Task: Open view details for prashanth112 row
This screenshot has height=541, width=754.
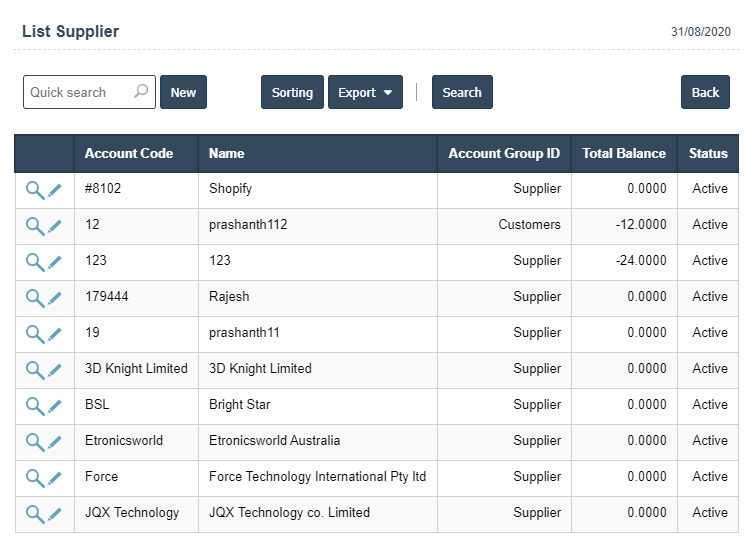Action: [x=35, y=225]
